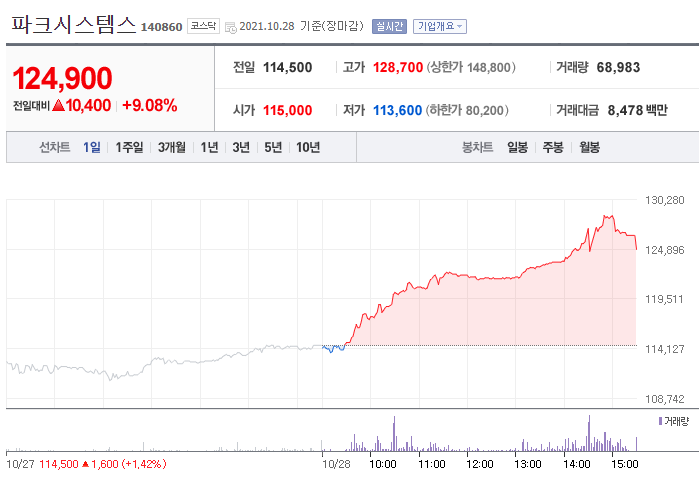
Task: Click the 봉차트 label
Action: 477,147
